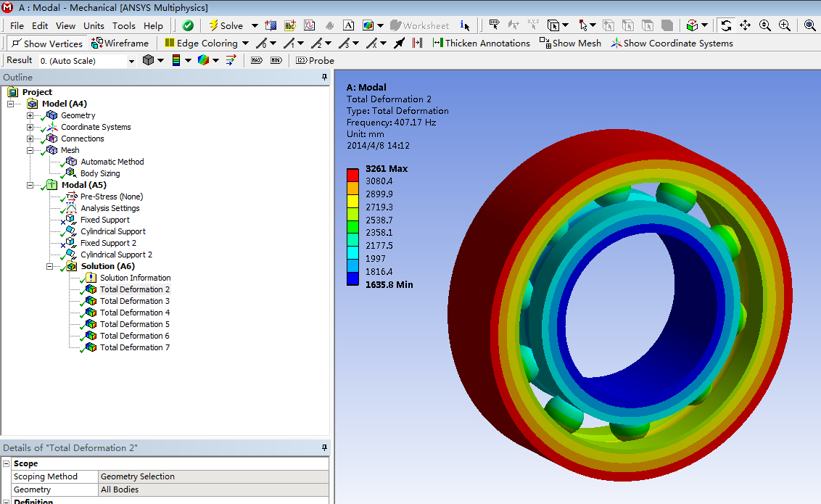Click Thicken Annotations button
The width and height of the screenshot is (821, 504).
(x=481, y=44)
